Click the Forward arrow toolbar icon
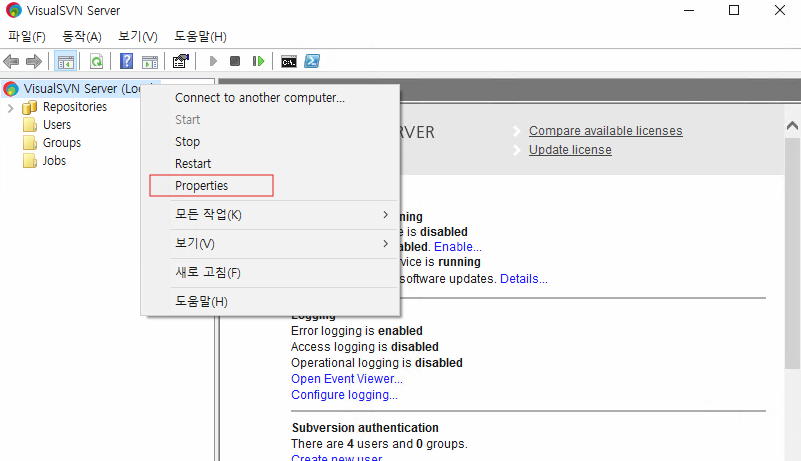 click(x=34, y=62)
